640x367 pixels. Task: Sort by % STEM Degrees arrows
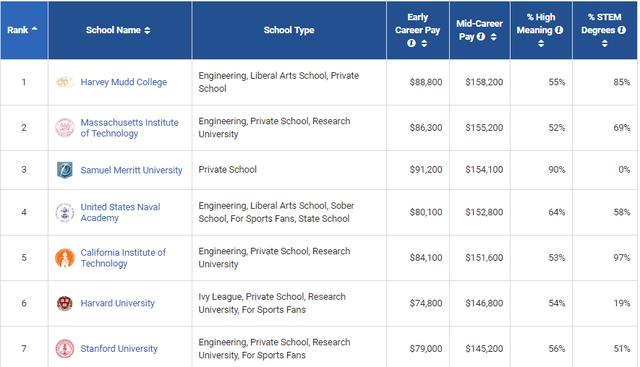click(x=604, y=43)
